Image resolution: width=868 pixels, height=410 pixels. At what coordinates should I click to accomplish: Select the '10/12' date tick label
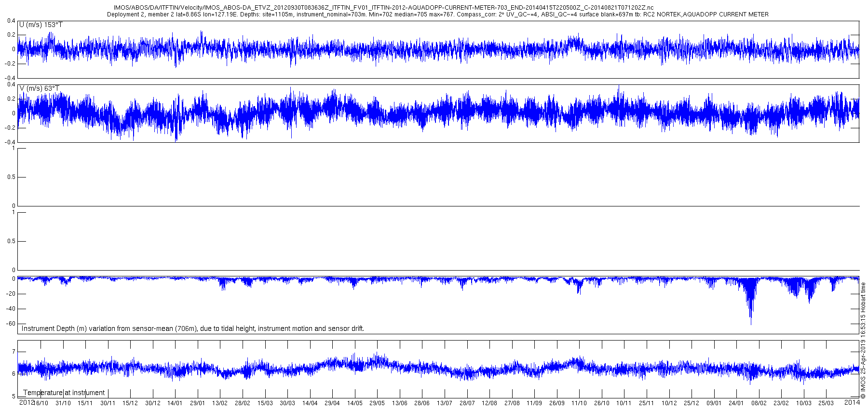[669, 403]
